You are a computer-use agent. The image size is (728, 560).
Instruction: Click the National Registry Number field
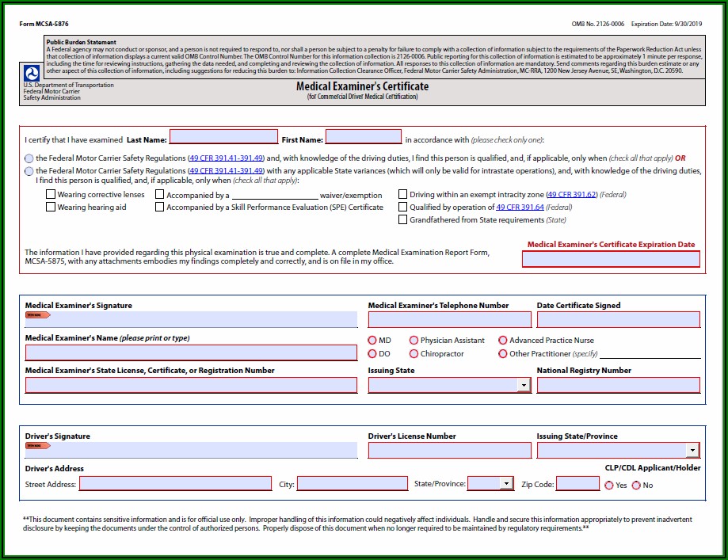click(618, 386)
